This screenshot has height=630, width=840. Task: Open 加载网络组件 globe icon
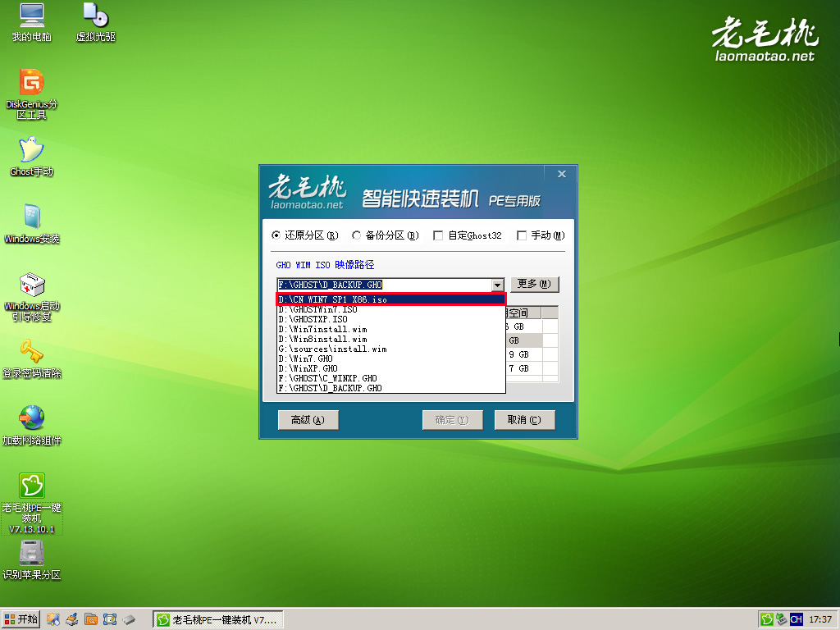click(x=32, y=426)
